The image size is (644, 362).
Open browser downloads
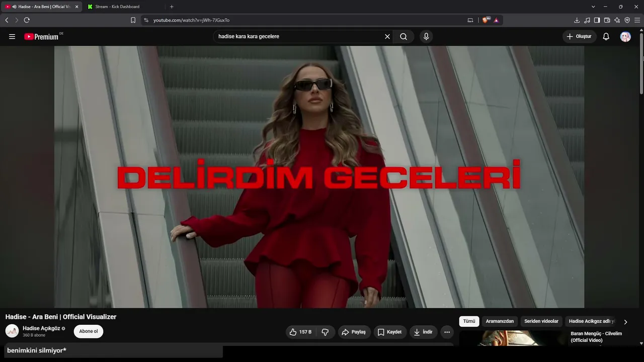tap(577, 20)
